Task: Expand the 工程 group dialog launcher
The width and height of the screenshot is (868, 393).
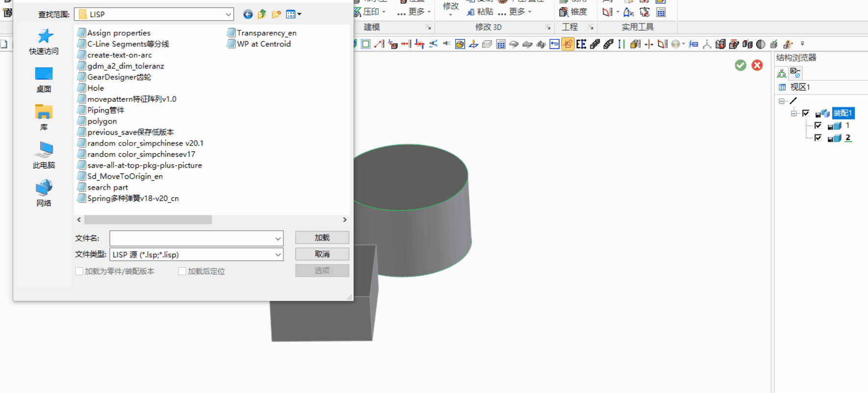Action: (591, 27)
